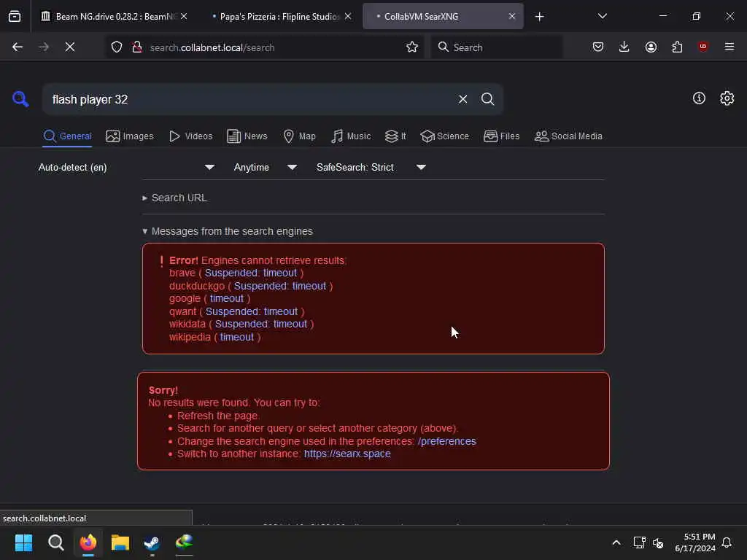
Task: Select the It search category
Action: coord(395,136)
